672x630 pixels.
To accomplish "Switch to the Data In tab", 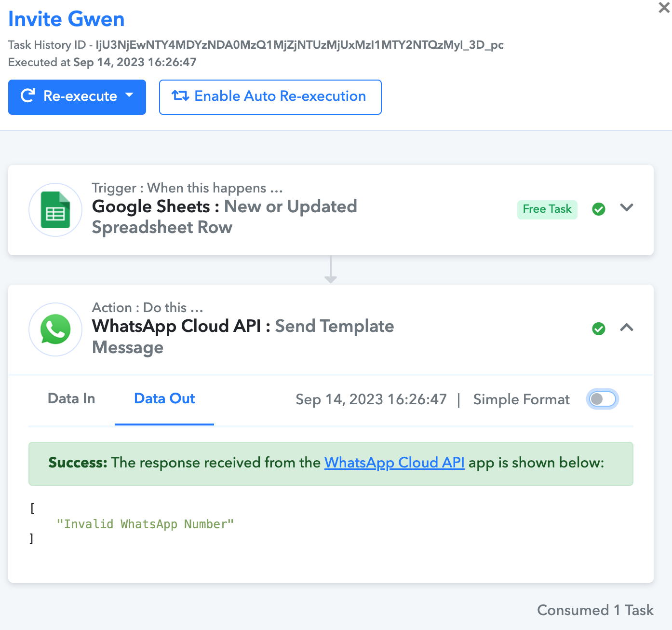I will [71, 398].
